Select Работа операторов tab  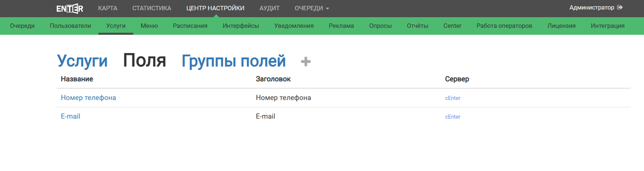coord(504,26)
